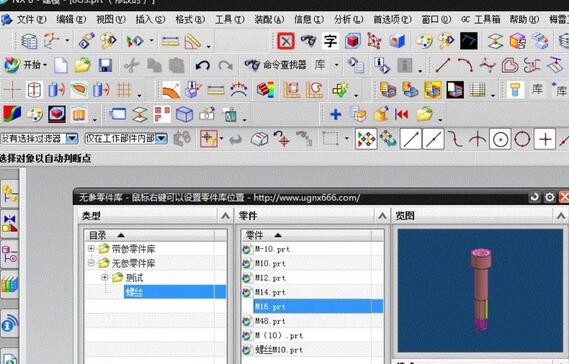The width and height of the screenshot is (569, 364).
Task: Open the 装配(A) menu
Action: (x=269, y=19)
